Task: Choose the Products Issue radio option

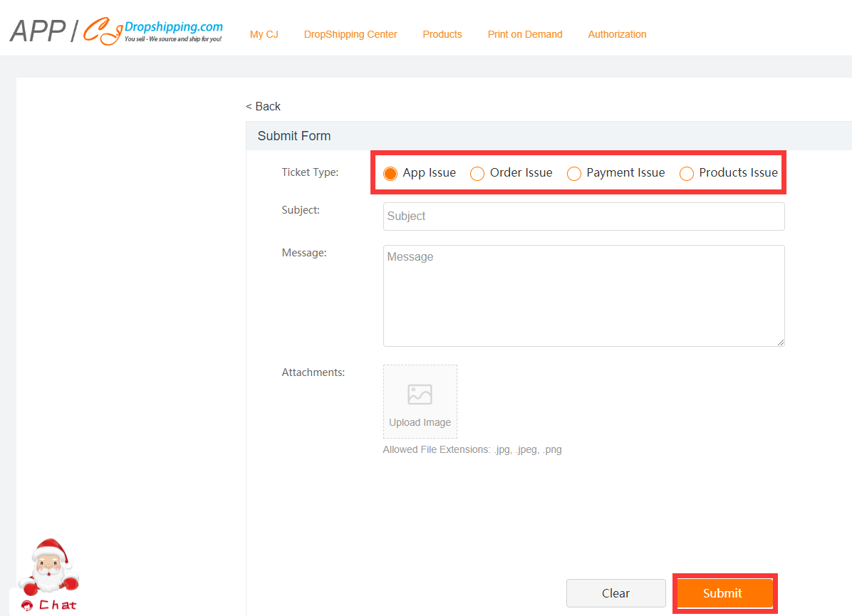Action: (686, 173)
